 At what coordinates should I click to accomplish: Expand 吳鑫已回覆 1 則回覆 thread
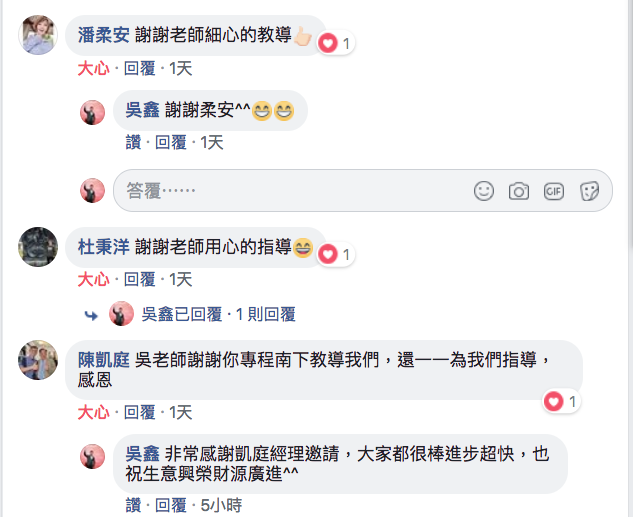pos(218,314)
